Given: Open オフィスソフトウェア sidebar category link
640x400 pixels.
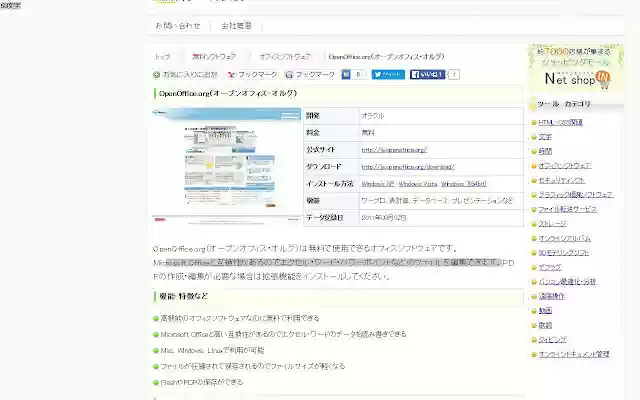Looking at the screenshot, I should (564, 166).
